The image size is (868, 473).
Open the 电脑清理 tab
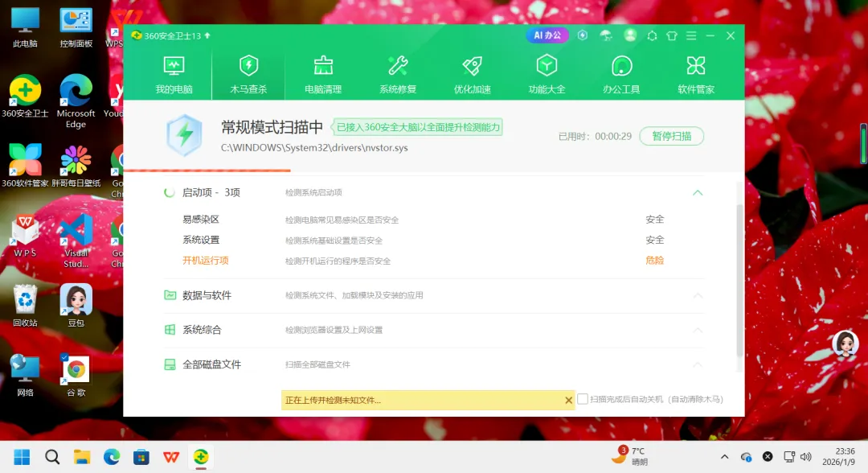coord(323,75)
